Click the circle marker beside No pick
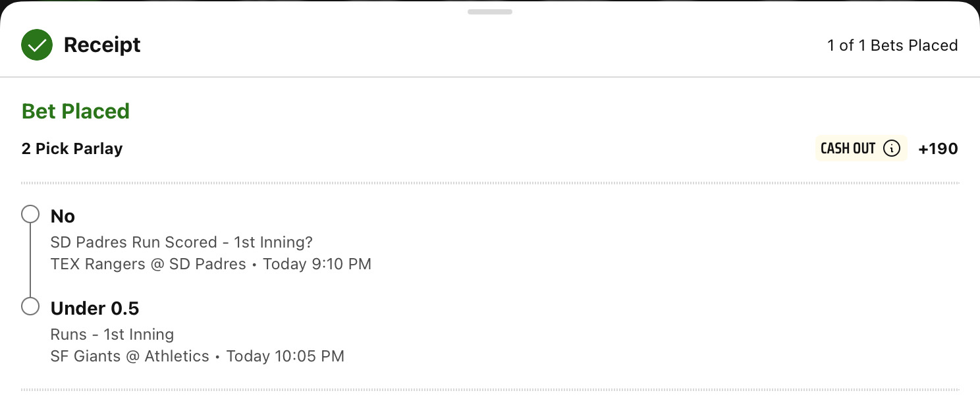Screen dimensions: 980x397 30,215
